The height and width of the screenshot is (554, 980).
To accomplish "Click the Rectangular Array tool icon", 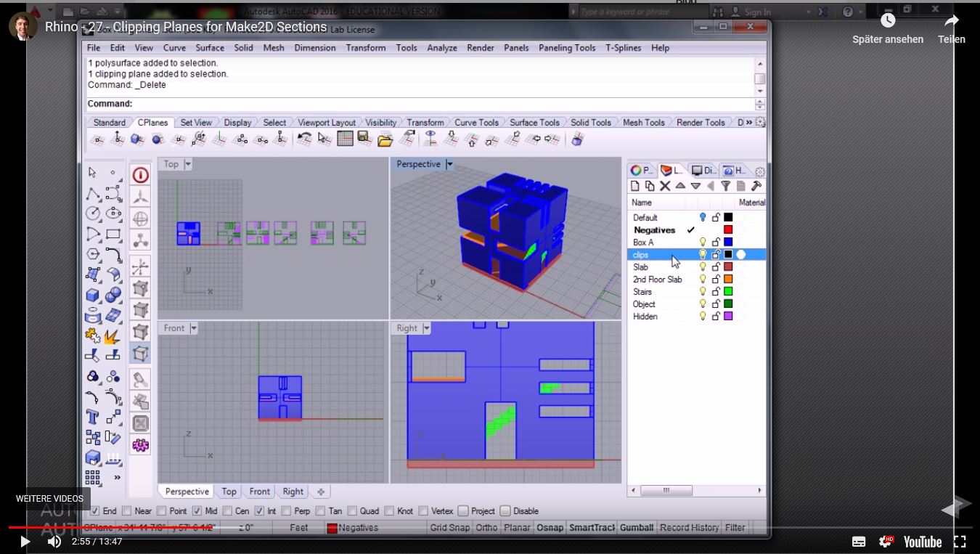I will tap(92, 477).
